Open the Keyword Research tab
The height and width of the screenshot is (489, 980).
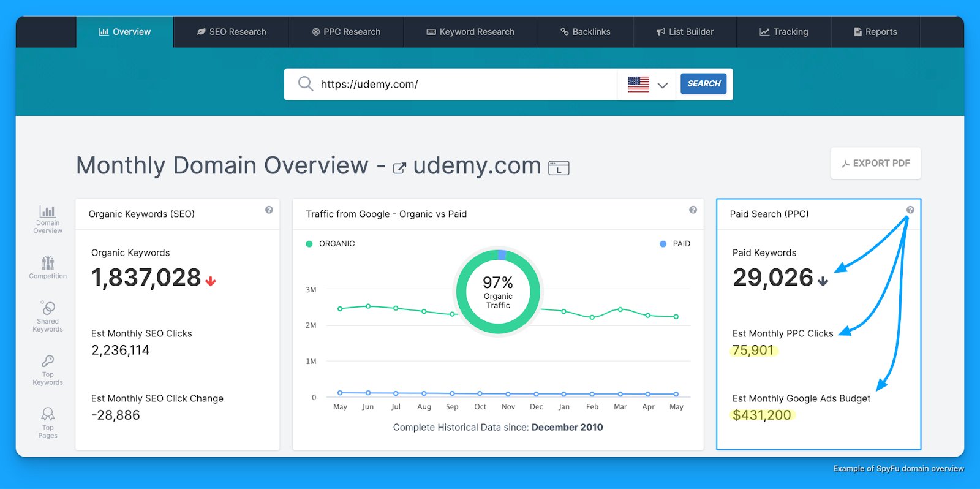[470, 32]
